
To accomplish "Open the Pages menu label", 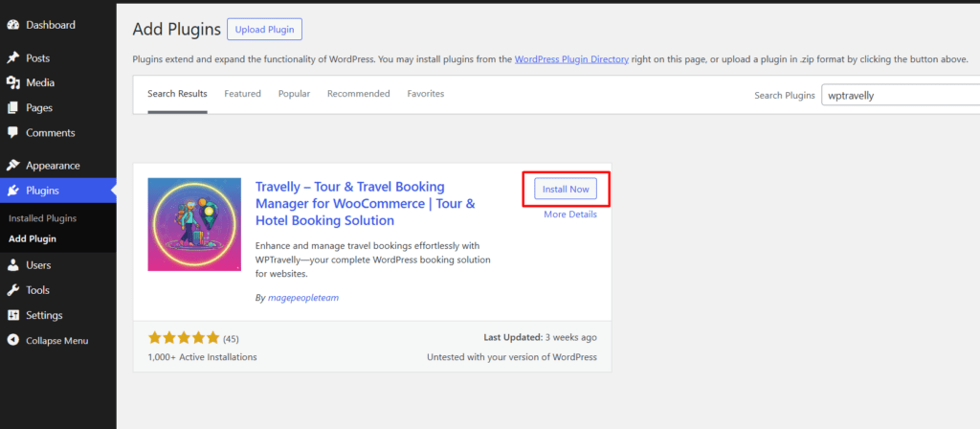I will click(x=39, y=107).
